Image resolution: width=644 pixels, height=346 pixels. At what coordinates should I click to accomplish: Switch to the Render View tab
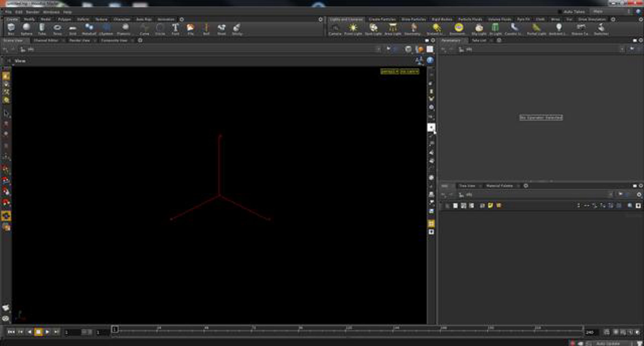click(x=79, y=41)
